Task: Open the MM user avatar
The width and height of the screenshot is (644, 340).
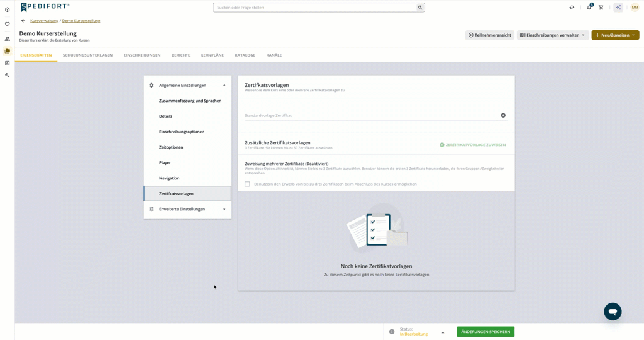Action: click(635, 8)
